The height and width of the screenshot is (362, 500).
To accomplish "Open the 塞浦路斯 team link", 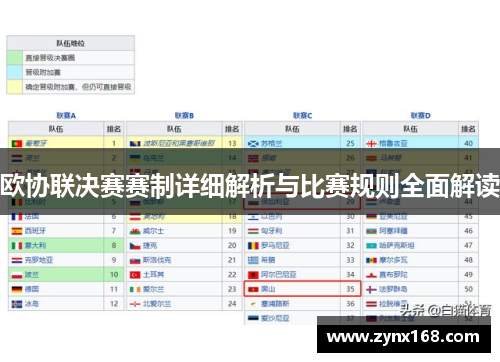I will pyautogui.click(x=275, y=304).
